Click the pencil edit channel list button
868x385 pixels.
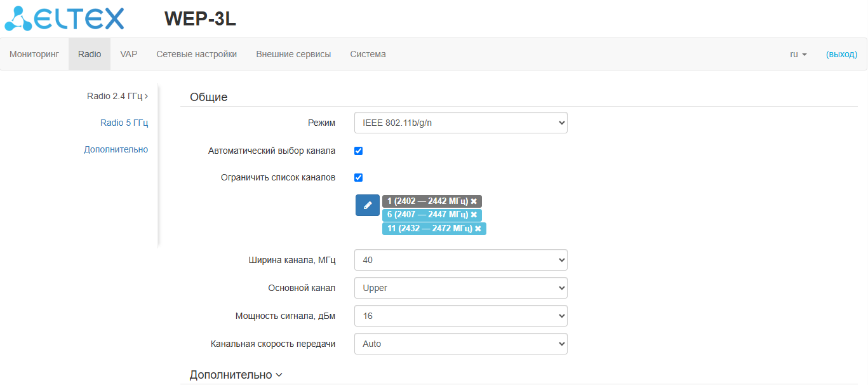click(x=367, y=205)
